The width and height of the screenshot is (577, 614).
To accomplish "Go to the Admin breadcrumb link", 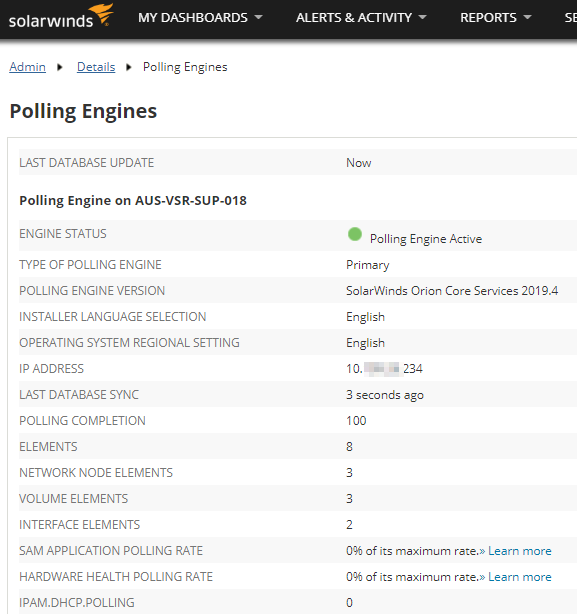I will coord(27,67).
